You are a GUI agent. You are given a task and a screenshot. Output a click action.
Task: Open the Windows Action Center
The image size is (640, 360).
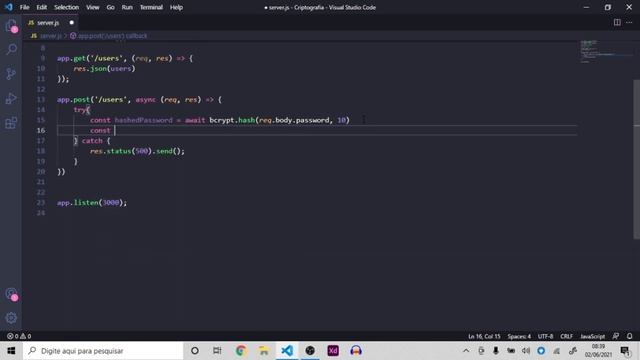point(625,351)
